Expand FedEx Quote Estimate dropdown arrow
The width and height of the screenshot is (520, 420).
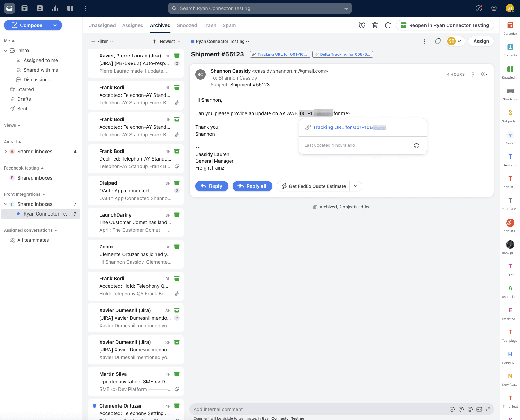(356, 186)
